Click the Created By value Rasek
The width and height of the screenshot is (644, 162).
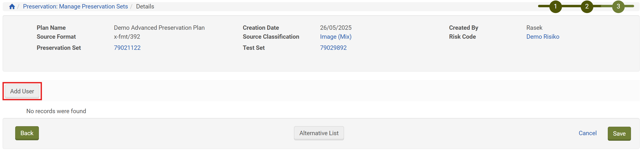(x=534, y=28)
